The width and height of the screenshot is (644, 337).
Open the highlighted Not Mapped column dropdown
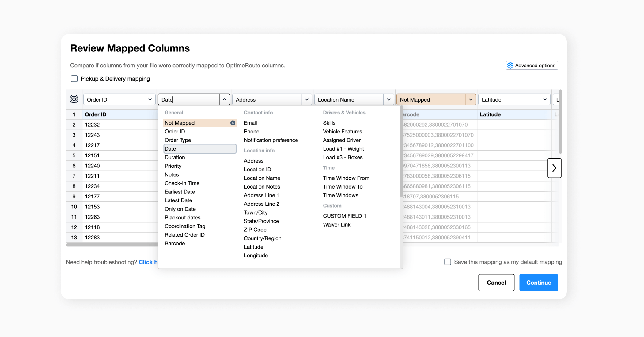point(471,99)
